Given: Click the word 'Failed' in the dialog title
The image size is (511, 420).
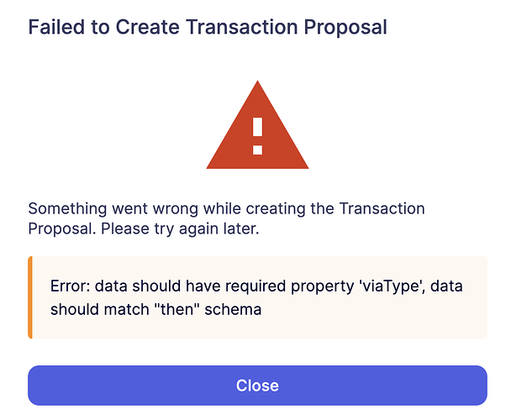Looking at the screenshot, I should pyautogui.click(x=55, y=27).
